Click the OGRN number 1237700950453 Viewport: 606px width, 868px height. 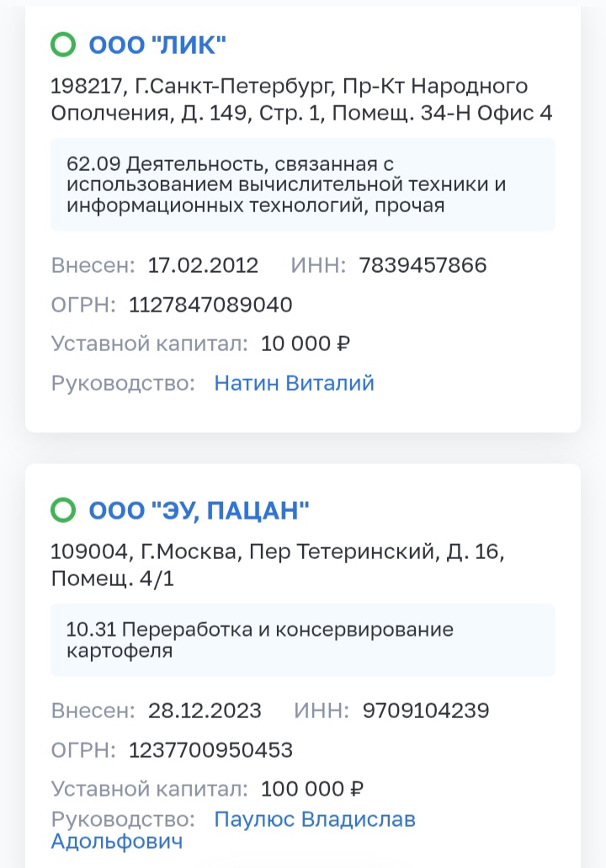[210, 749]
